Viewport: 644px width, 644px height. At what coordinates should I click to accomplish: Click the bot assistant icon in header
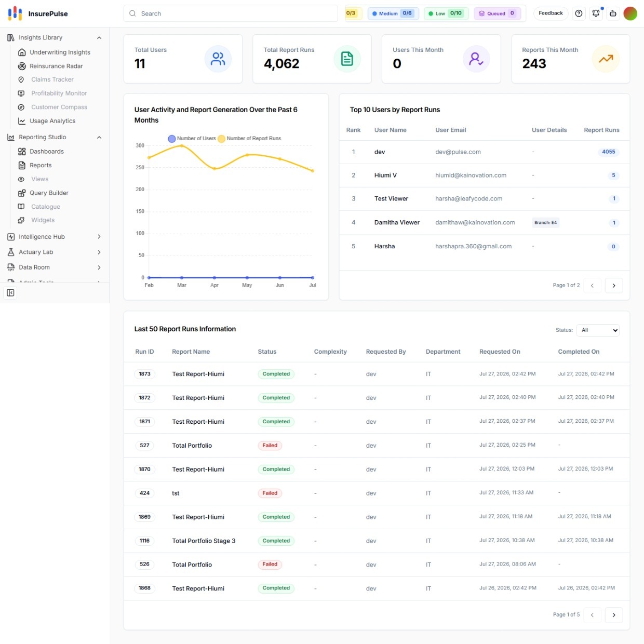[613, 14]
